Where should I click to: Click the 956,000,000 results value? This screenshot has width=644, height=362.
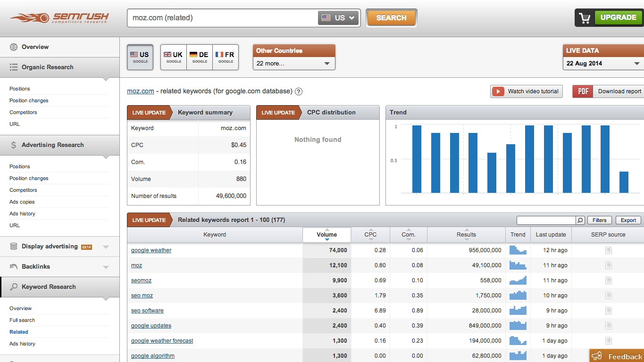click(x=485, y=250)
